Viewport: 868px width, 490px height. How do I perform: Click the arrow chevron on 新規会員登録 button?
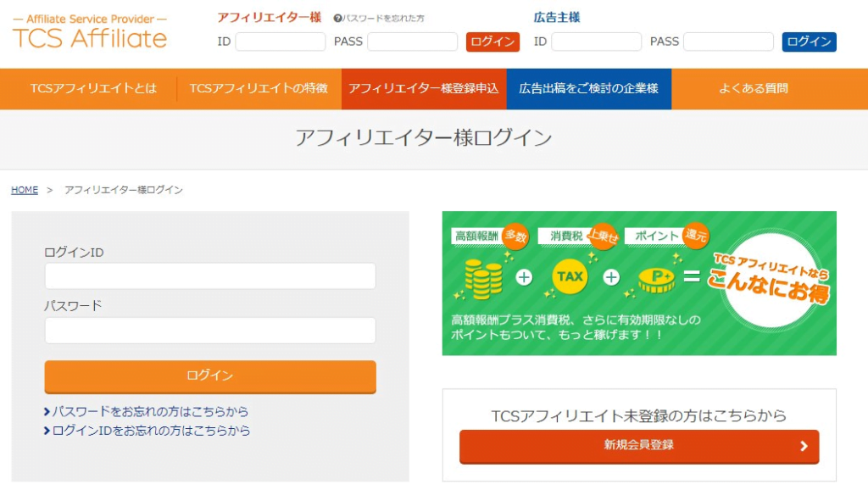click(x=804, y=446)
